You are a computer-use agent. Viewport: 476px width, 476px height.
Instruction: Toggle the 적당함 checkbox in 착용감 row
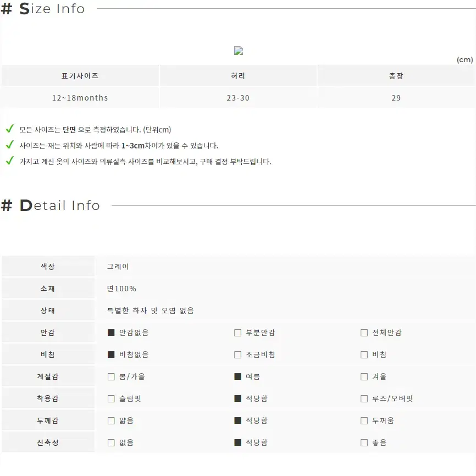tap(237, 398)
